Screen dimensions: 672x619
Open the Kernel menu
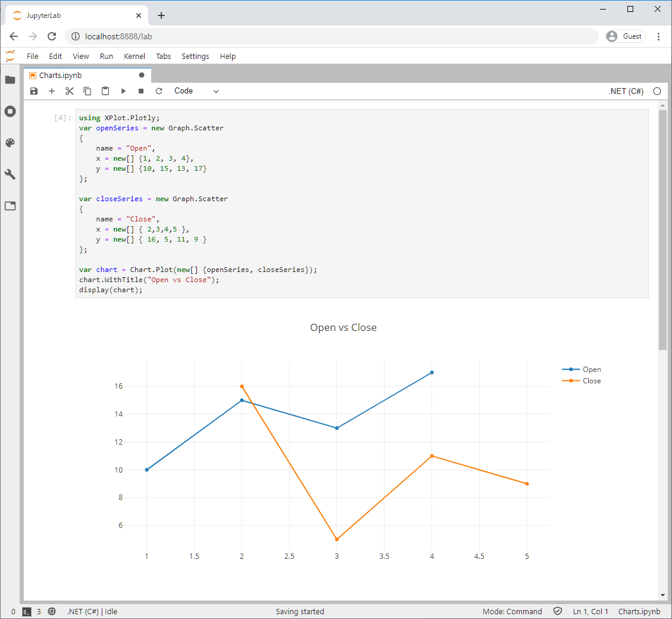click(x=134, y=56)
